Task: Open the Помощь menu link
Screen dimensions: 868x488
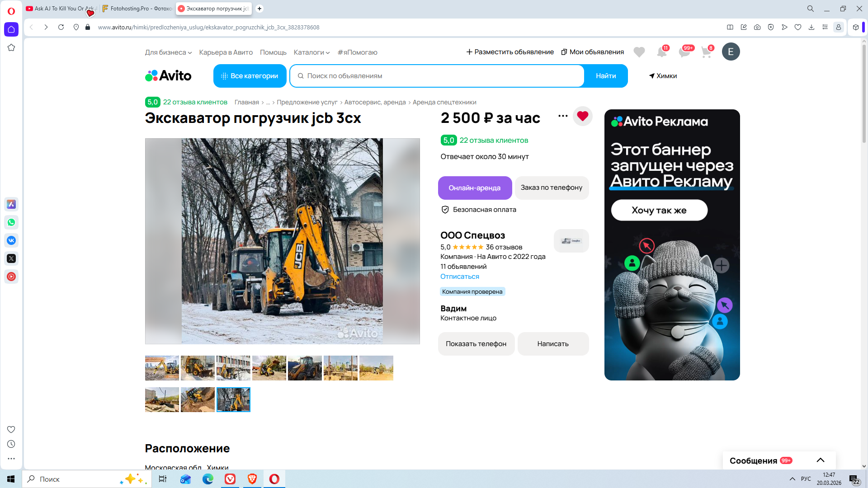Action: point(273,52)
